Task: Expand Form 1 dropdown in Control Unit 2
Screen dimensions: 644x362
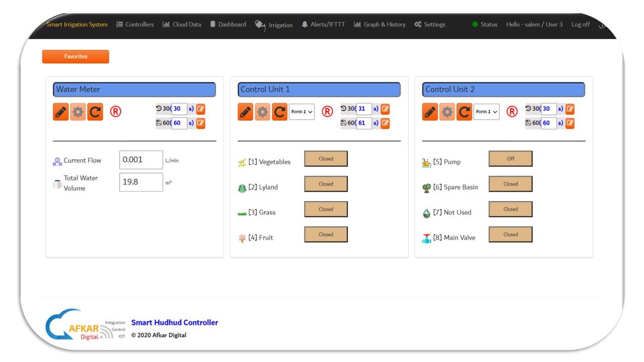Action: (486, 112)
